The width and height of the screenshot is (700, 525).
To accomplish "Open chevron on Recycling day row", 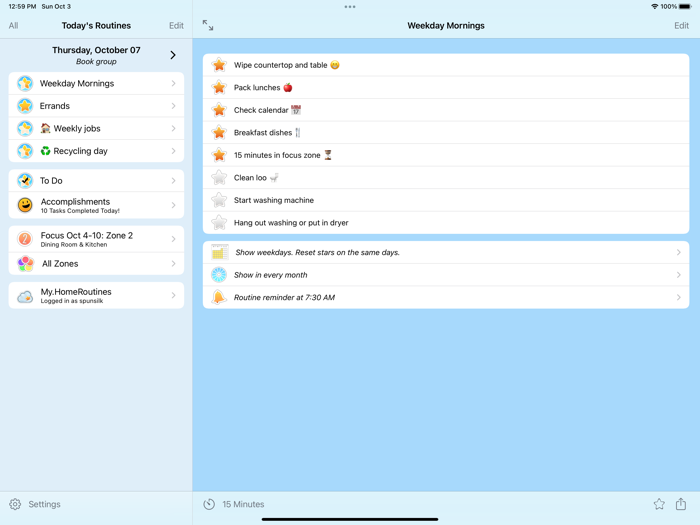I will click(174, 151).
